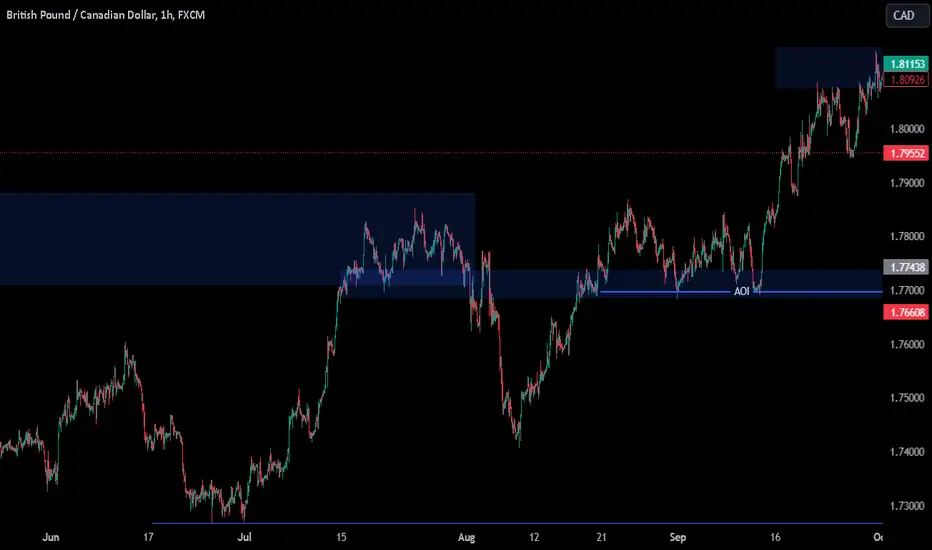Click the 1.78000 price axis value
The width and height of the screenshot is (932, 550).
pyautogui.click(x=907, y=237)
